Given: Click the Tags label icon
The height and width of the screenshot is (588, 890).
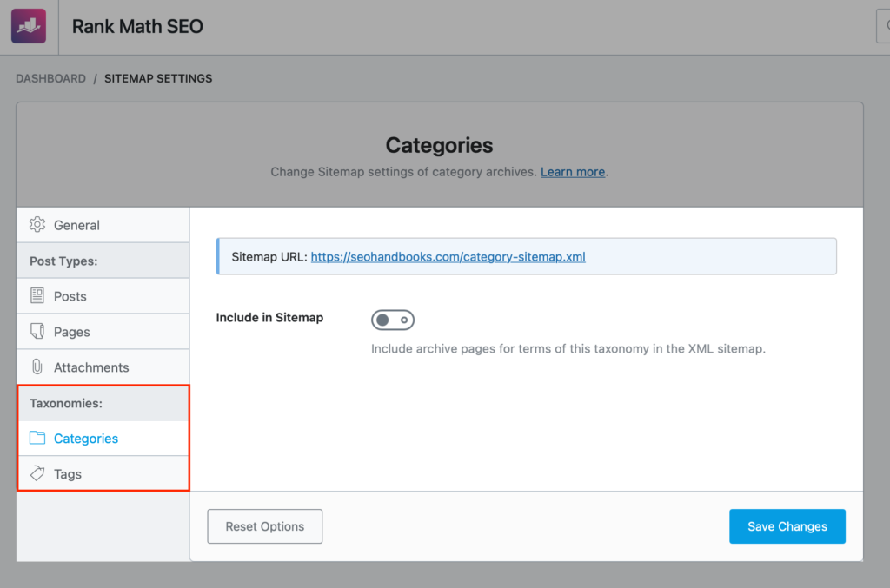Looking at the screenshot, I should (37, 473).
